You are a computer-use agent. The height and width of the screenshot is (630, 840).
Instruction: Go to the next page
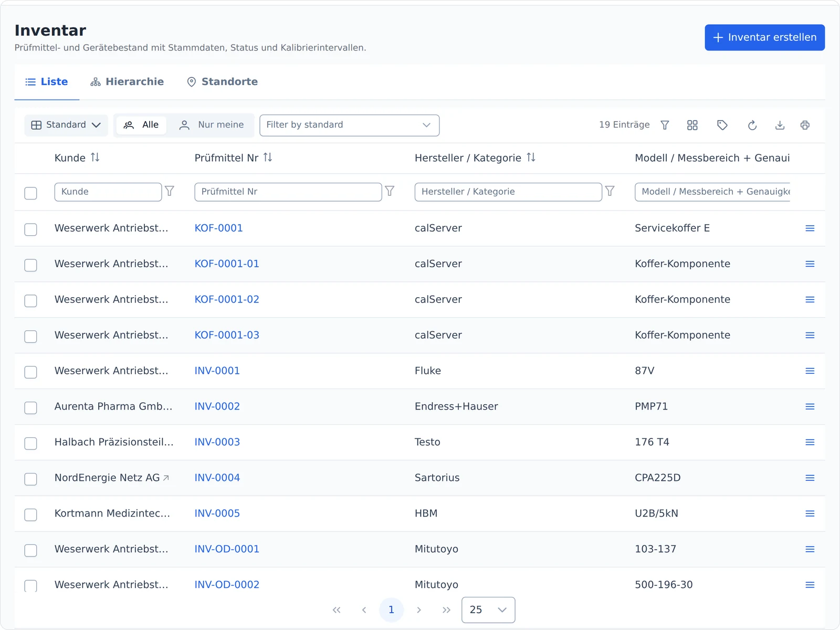419,610
